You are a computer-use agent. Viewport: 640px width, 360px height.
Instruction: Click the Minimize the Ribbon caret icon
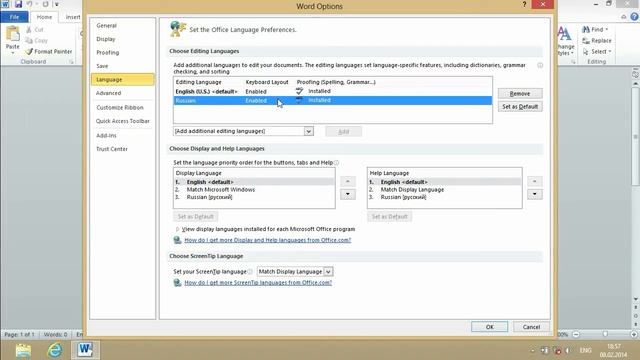(623, 17)
